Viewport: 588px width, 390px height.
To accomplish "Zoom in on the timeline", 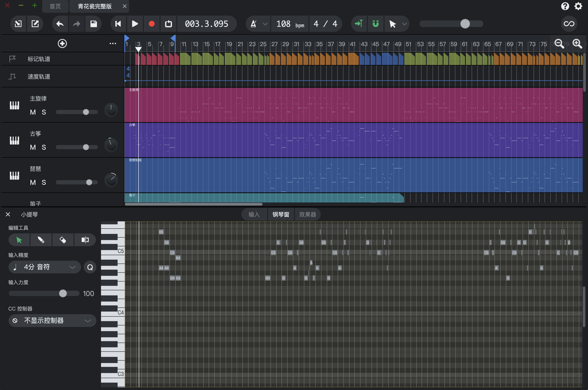I will [577, 44].
